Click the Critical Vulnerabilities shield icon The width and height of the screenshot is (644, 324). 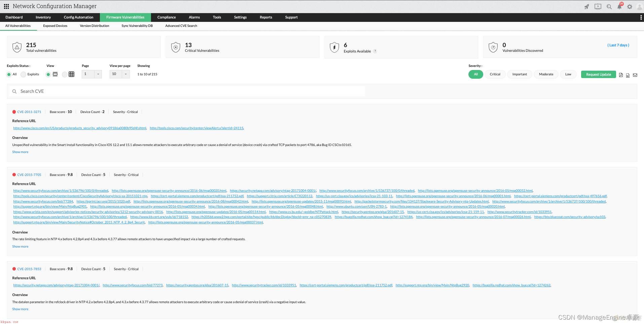pos(176,47)
